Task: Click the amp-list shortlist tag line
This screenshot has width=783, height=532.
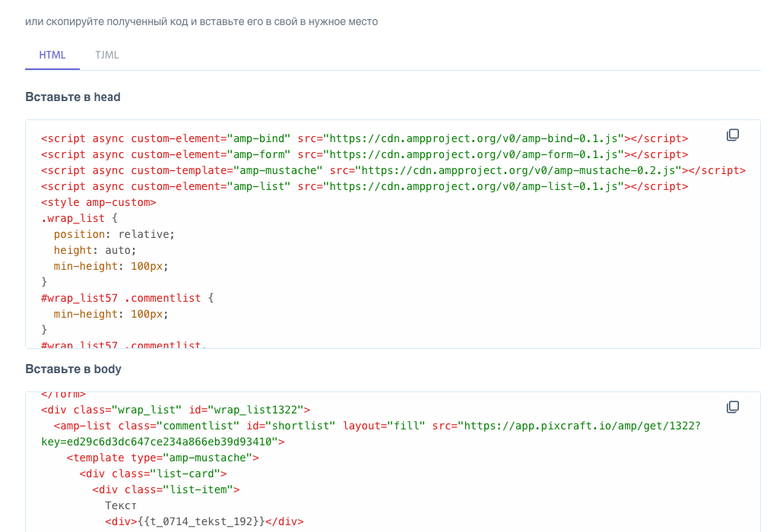Action: tap(378, 426)
